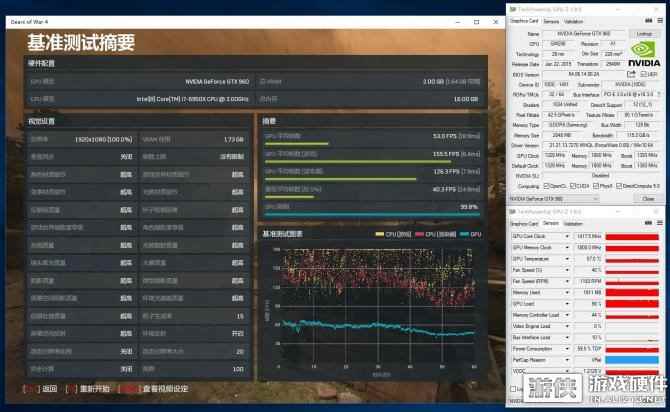
Task: Click the Name field showing NVIDIA GeForce GTX 960
Action: pos(584,34)
